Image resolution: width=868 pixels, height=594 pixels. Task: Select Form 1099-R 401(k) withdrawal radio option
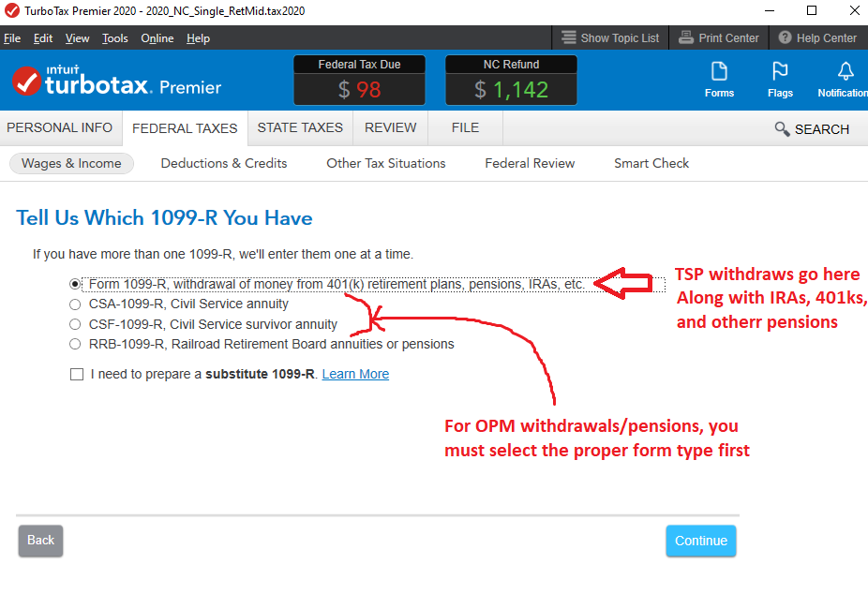click(x=75, y=284)
